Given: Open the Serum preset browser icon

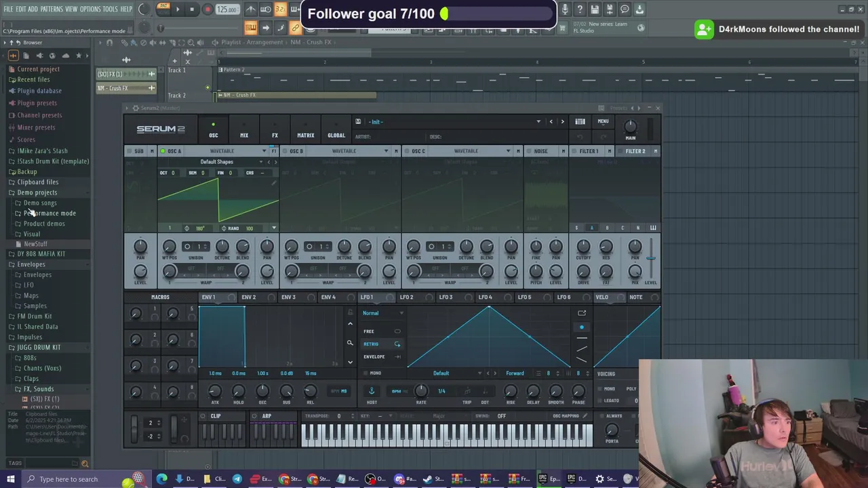Looking at the screenshot, I should (580, 122).
